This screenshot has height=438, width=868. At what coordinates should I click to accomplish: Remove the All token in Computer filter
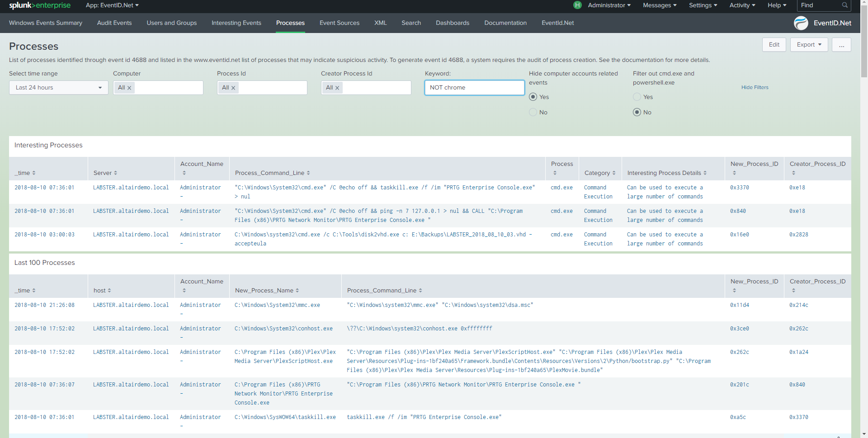(129, 88)
